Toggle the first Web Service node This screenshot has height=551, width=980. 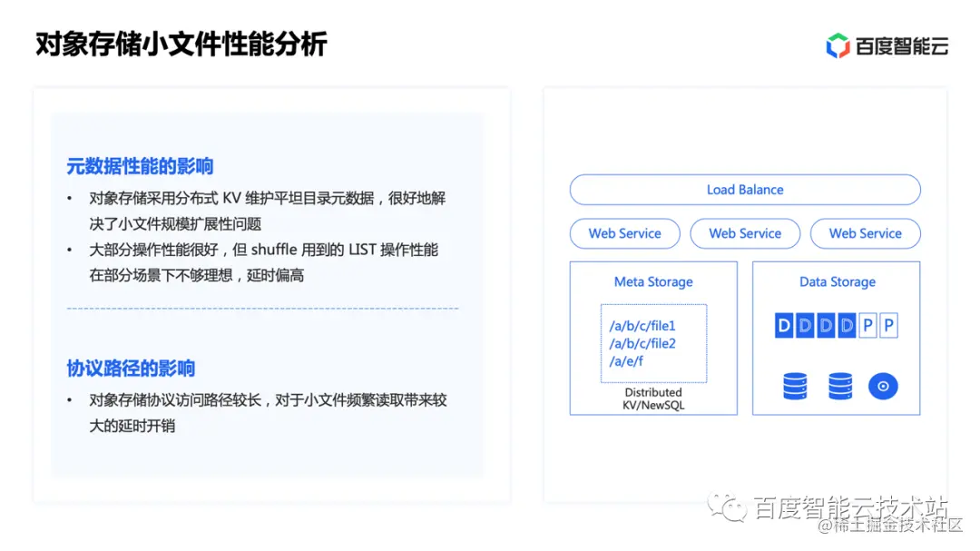624,233
